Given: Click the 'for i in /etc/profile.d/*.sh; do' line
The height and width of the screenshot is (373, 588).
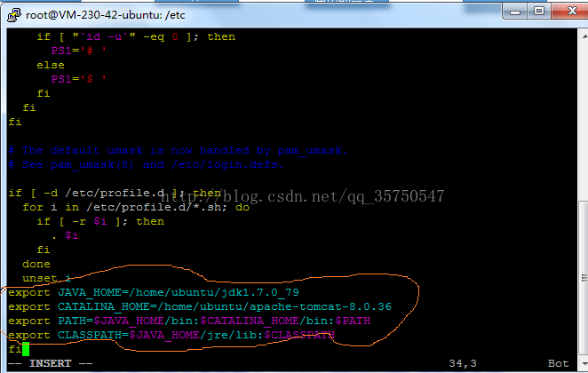Looking at the screenshot, I should tap(136, 207).
